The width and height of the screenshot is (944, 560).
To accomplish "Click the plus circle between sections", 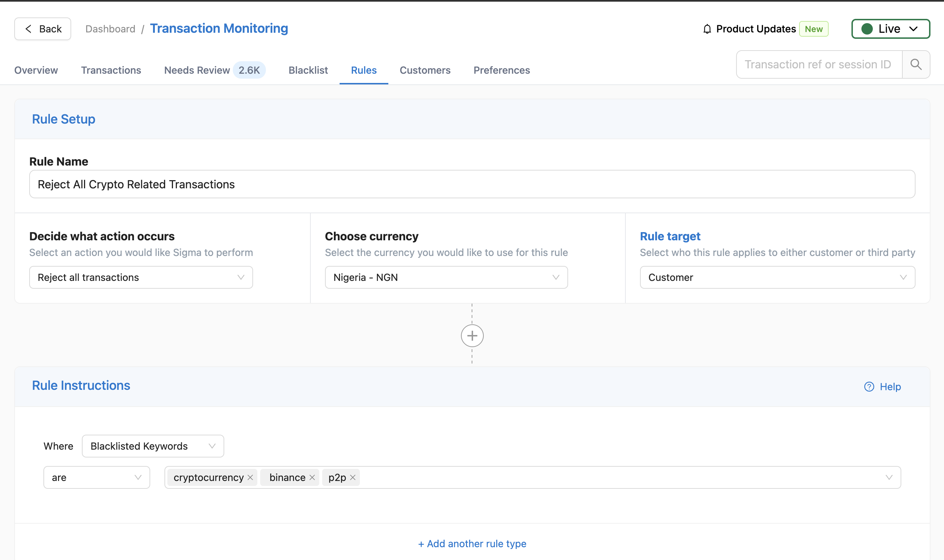I will tap(472, 335).
